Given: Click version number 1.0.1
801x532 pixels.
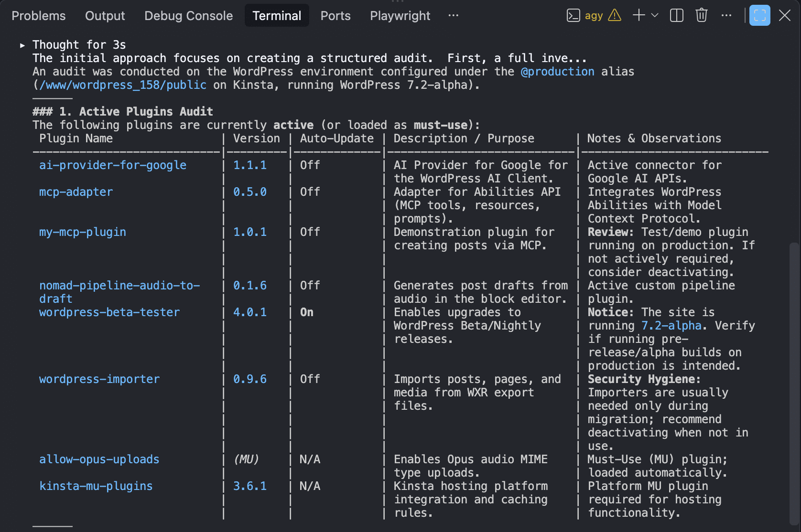Looking at the screenshot, I should [x=250, y=232].
